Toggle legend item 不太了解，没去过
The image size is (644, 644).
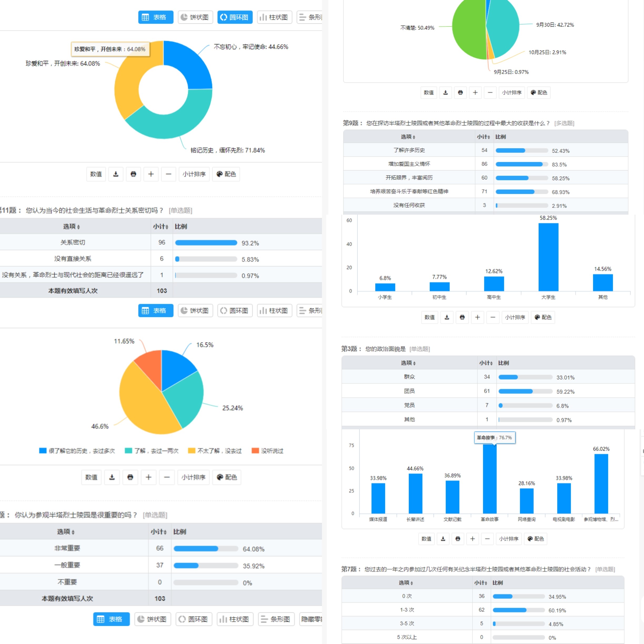point(215,451)
